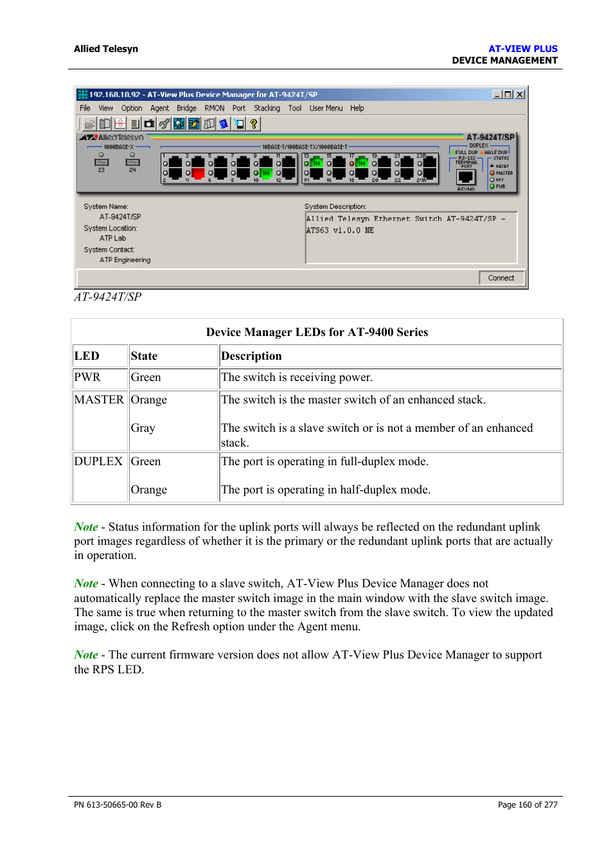The image size is (613, 868).
Task: Minimize the Device Manager window
Action: tap(497, 94)
